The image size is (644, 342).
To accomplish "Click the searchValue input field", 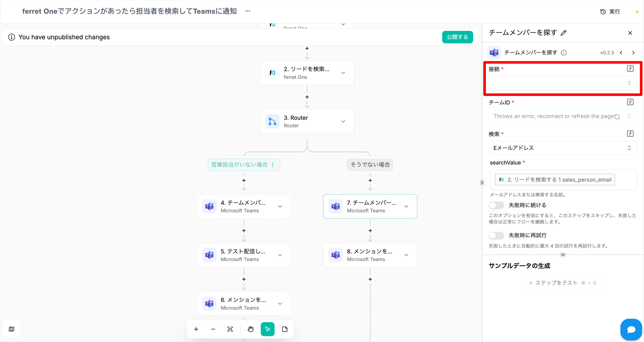I will click(625, 180).
